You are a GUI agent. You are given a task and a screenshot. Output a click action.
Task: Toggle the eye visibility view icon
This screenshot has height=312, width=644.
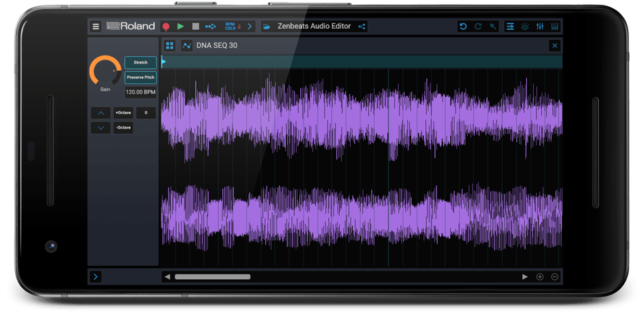(x=525, y=27)
